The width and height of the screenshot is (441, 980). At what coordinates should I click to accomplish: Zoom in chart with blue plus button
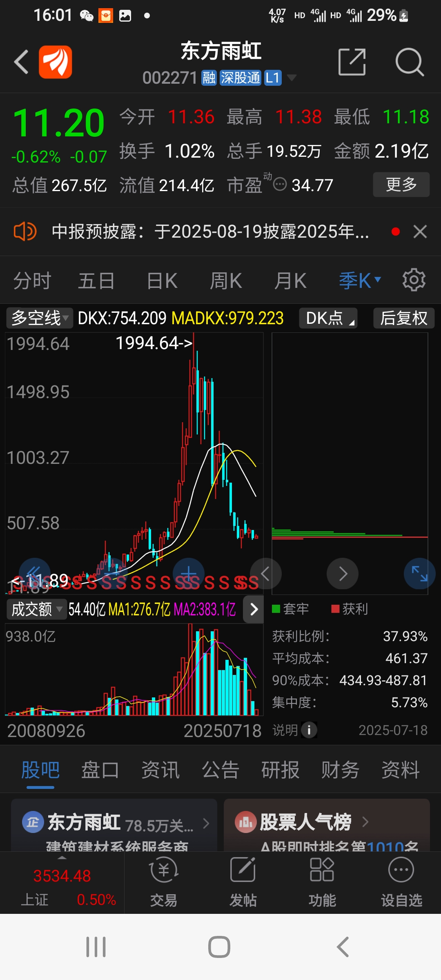[189, 573]
